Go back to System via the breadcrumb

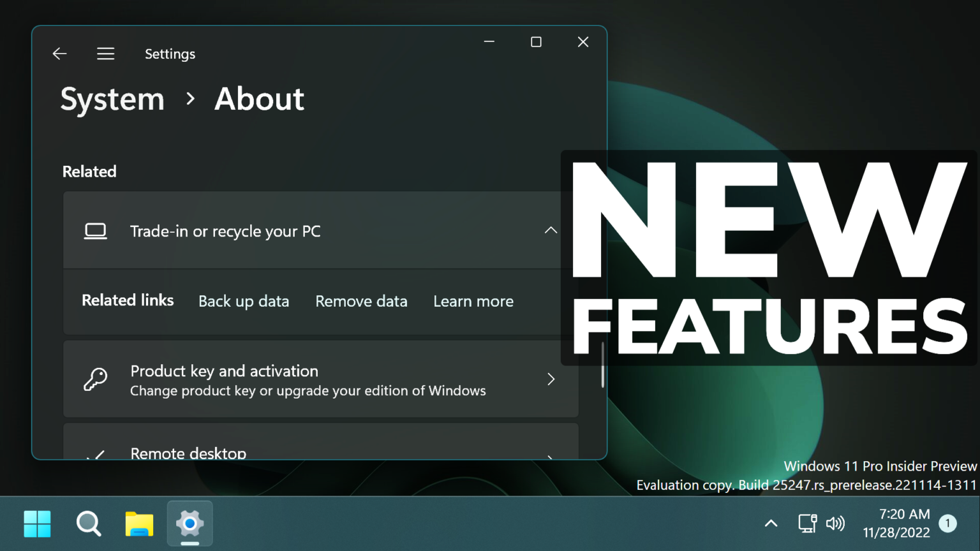112,99
